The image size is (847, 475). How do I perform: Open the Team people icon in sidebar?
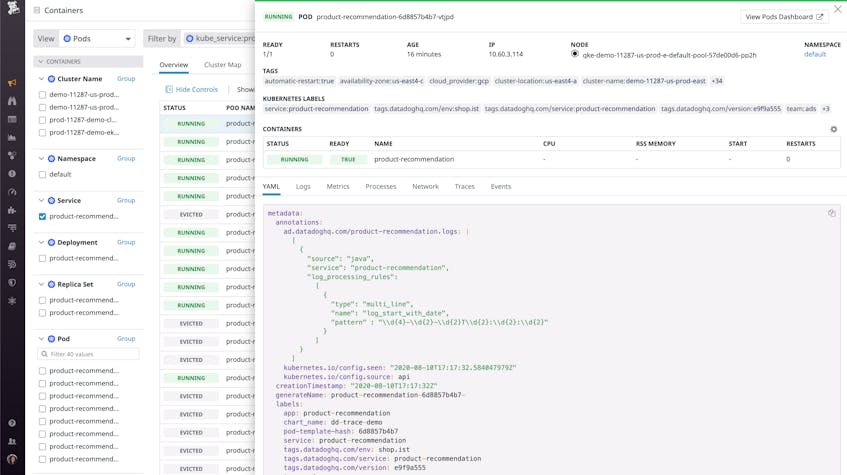point(12,441)
